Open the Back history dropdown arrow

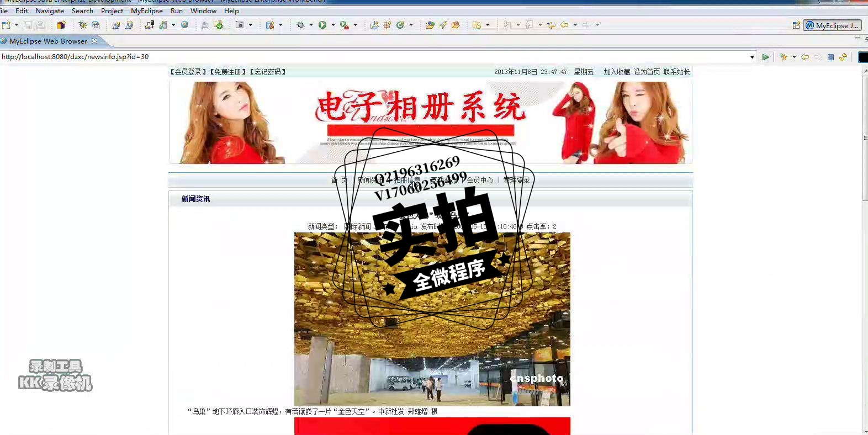pyautogui.click(x=575, y=25)
